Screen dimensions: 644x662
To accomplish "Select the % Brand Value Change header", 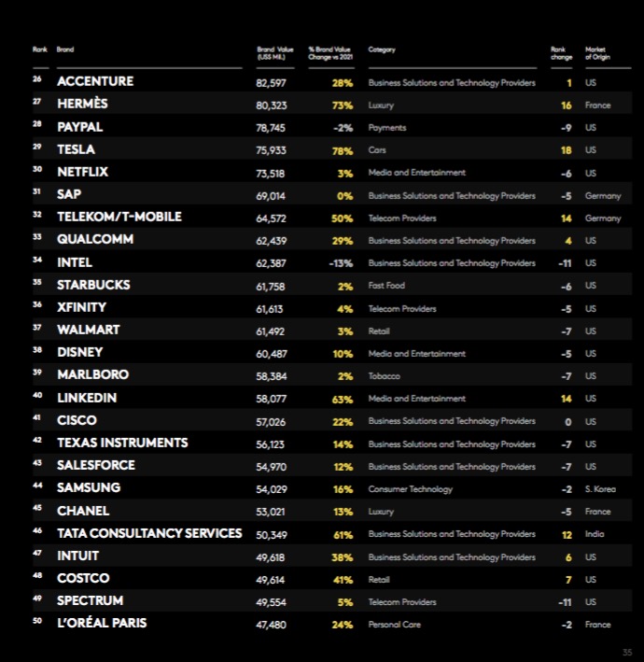I will (329, 52).
